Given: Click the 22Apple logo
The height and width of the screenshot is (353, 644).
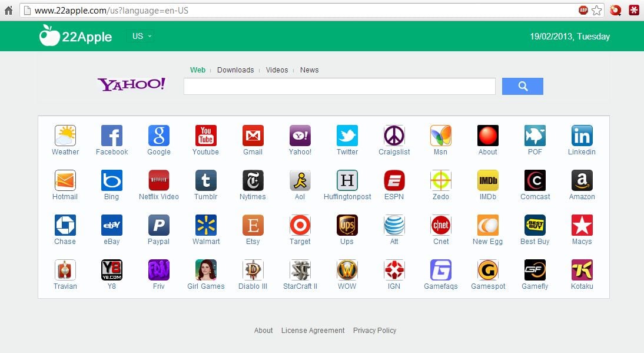Looking at the screenshot, I should click(x=75, y=36).
